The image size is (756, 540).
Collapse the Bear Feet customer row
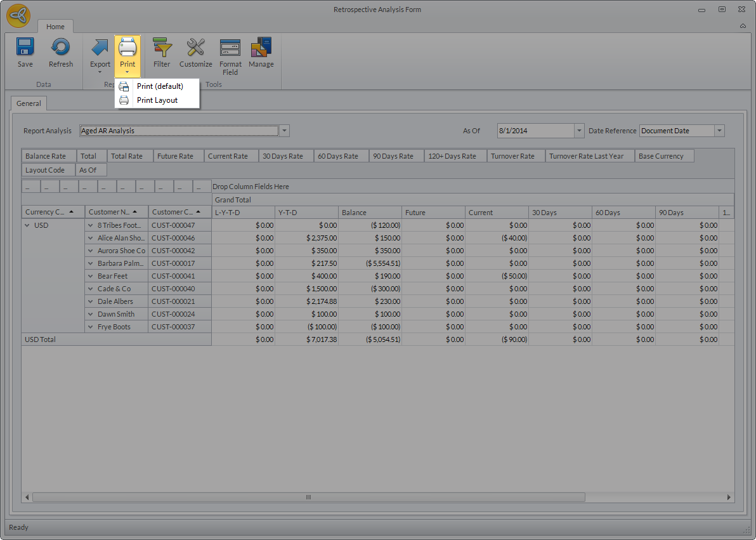point(91,276)
